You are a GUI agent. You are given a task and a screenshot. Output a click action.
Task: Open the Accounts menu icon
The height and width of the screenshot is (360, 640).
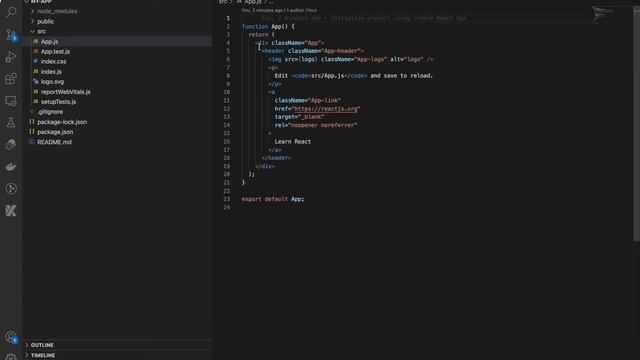click(x=11, y=337)
